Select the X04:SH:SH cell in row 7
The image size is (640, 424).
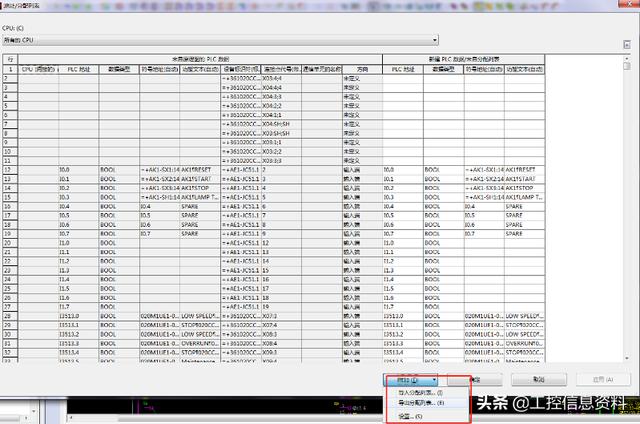pos(281,124)
